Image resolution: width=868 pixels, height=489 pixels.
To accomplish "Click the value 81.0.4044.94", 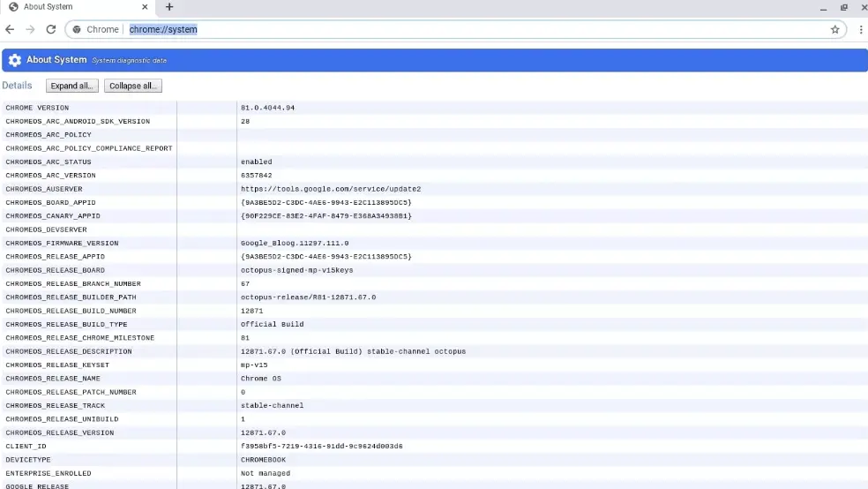I will [268, 108].
